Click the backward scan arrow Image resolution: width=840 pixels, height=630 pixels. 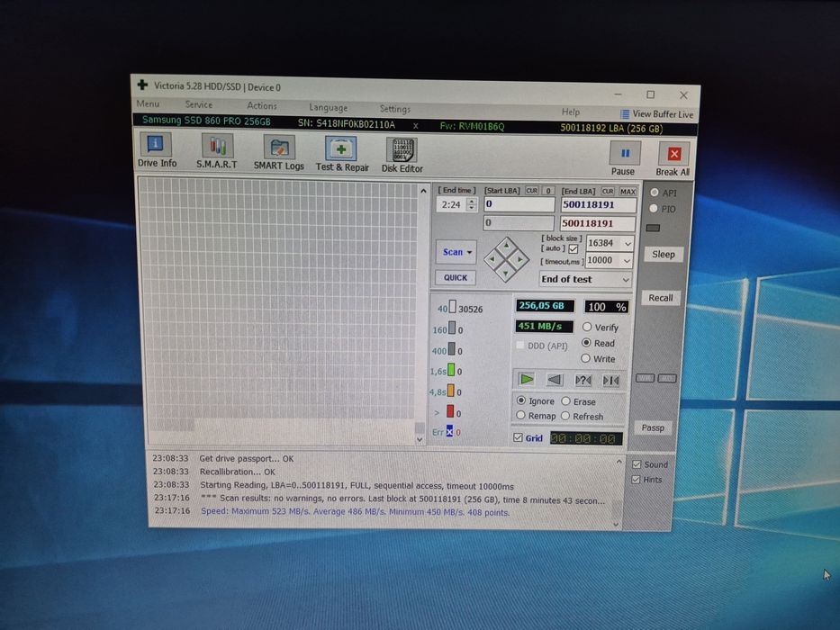(555, 380)
